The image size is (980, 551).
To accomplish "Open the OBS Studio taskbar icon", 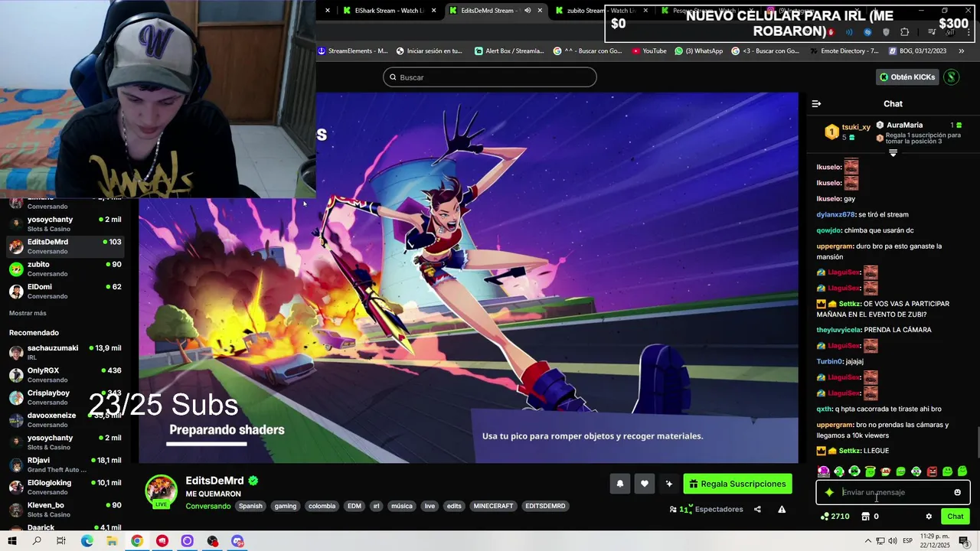I will click(x=212, y=541).
